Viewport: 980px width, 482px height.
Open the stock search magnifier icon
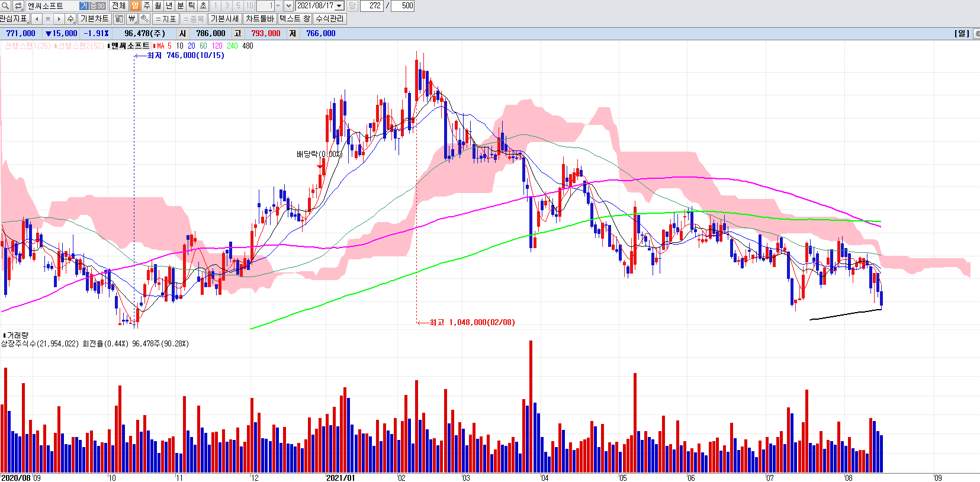point(5,6)
